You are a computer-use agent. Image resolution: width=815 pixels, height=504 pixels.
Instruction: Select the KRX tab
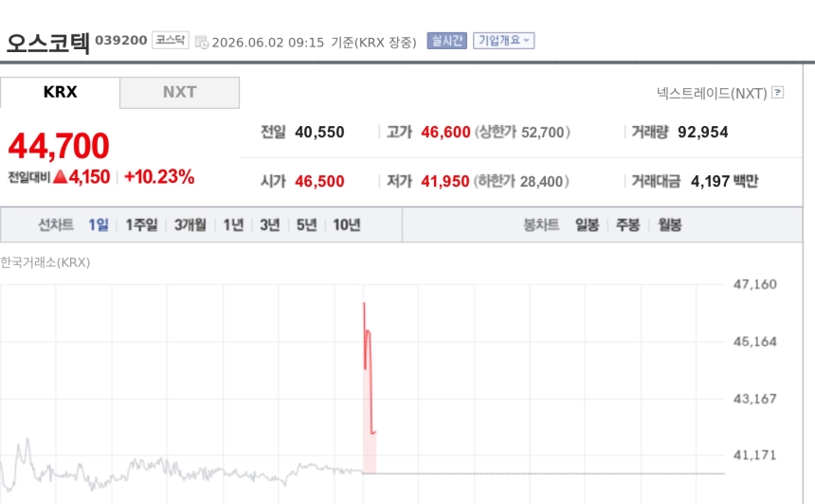coord(60,93)
